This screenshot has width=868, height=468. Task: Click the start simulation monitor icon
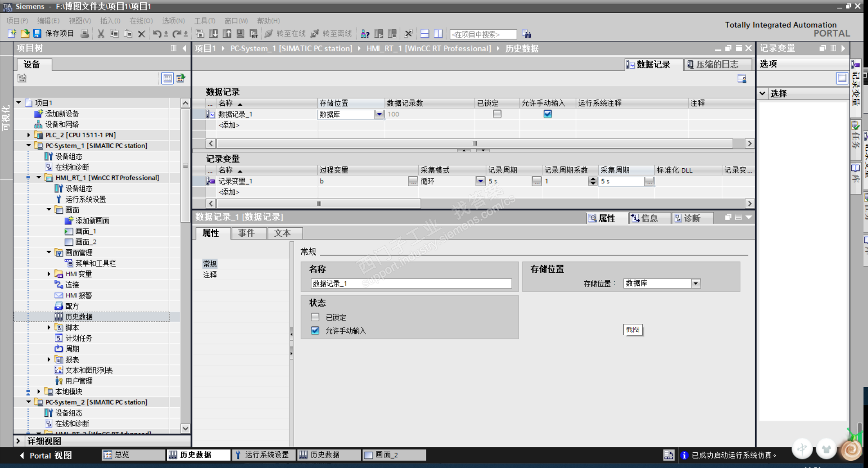point(241,34)
